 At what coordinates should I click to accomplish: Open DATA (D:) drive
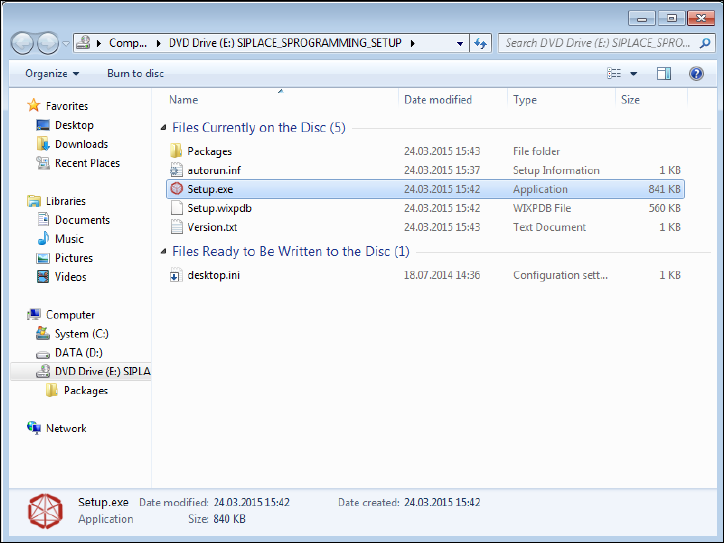(78, 352)
